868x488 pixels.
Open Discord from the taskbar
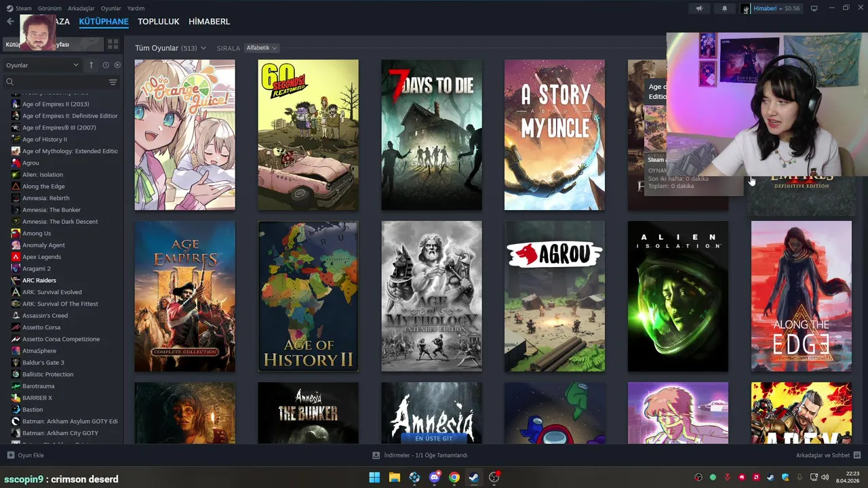pos(434,477)
